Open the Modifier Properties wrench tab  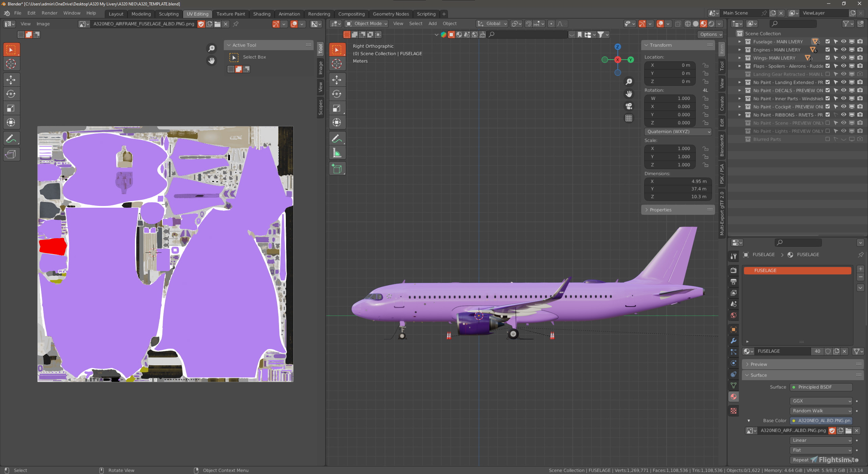[733, 341]
